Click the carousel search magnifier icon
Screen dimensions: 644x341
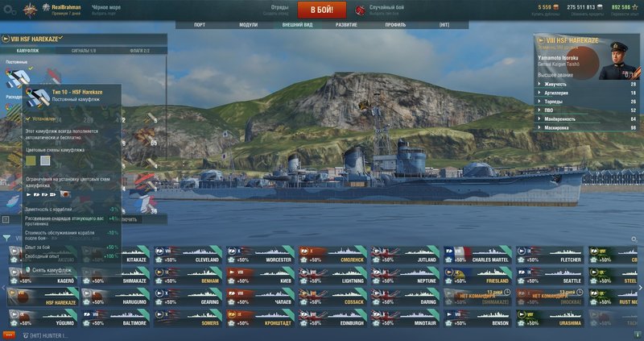[x=634, y=239]
